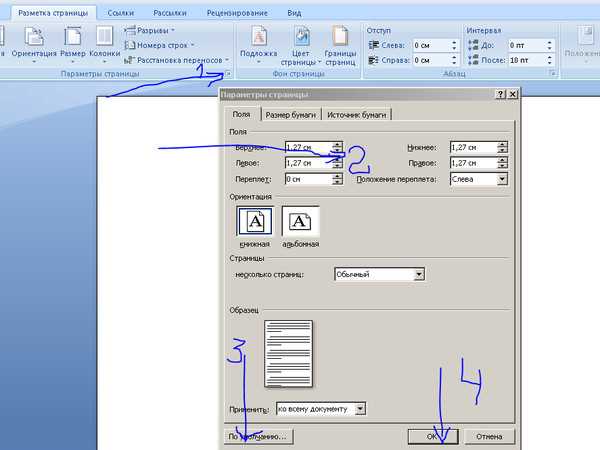Click the Верхнее margin field

coord(308,147)
